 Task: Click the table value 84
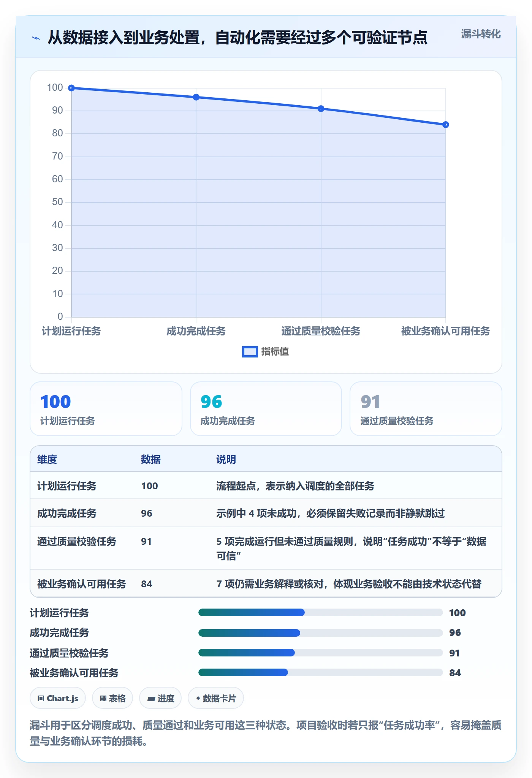click(x=147, y=584)
